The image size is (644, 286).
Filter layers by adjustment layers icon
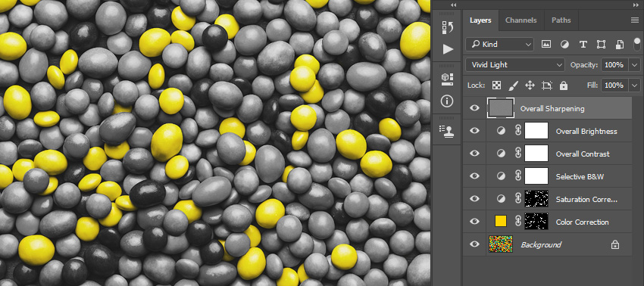tap(564, 45)
